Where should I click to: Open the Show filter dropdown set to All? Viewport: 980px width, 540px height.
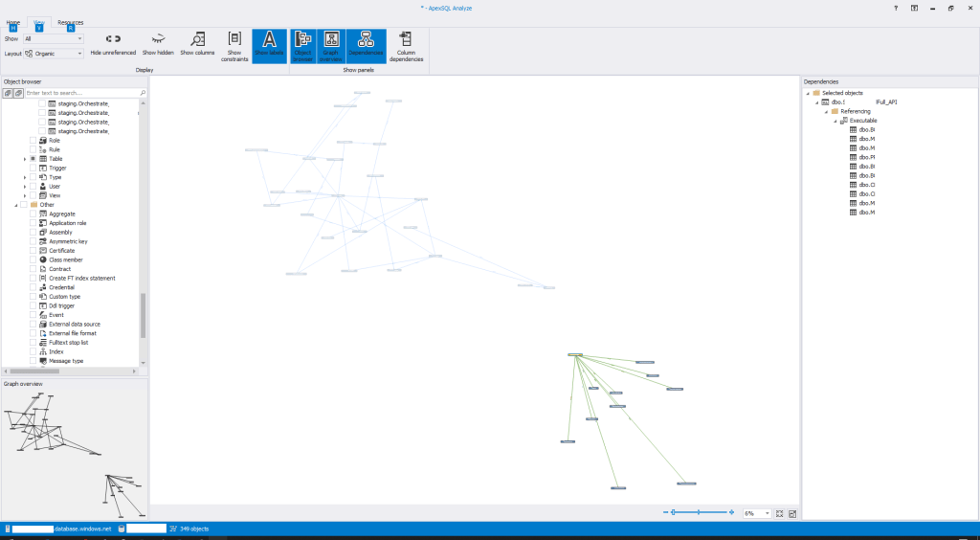(x=54, y=38)
